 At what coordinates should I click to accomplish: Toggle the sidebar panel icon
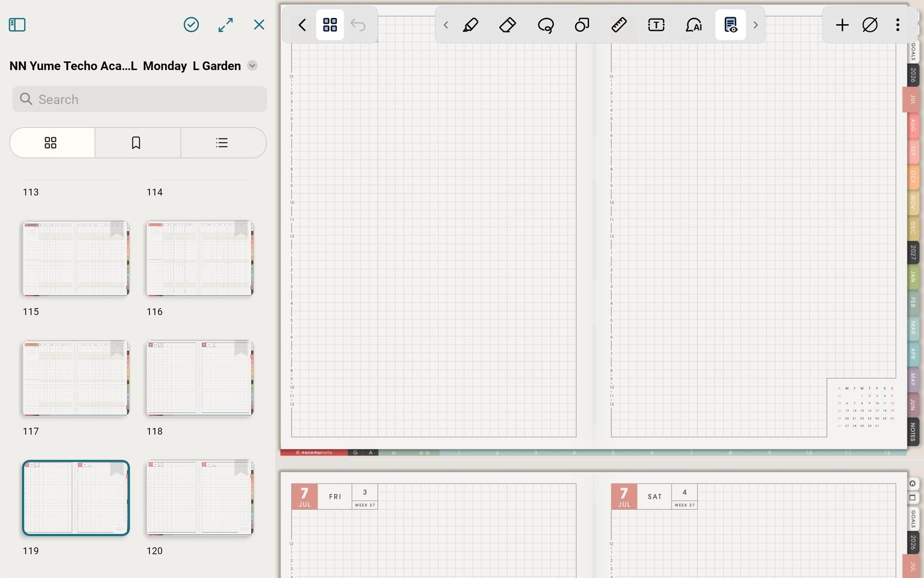click(17, 25)
